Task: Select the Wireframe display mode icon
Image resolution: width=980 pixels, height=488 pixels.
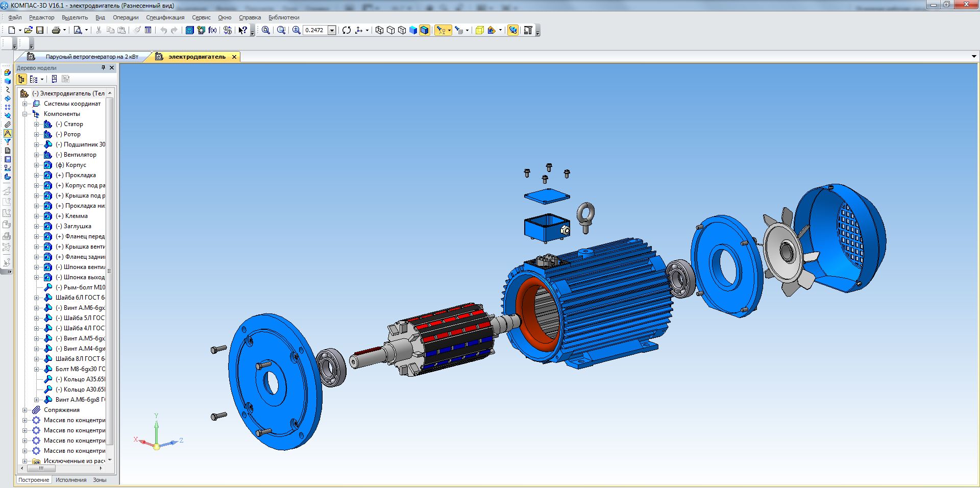Action: click(379, 30)
